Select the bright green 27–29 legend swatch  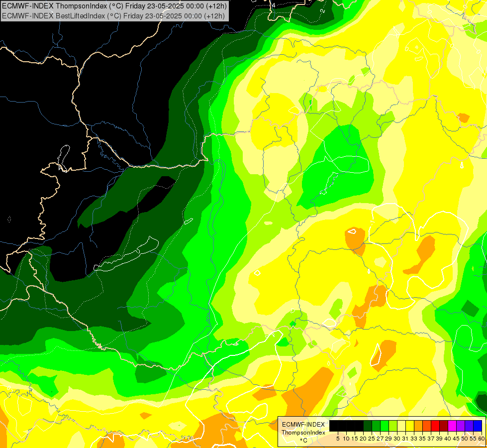point(385,426)
